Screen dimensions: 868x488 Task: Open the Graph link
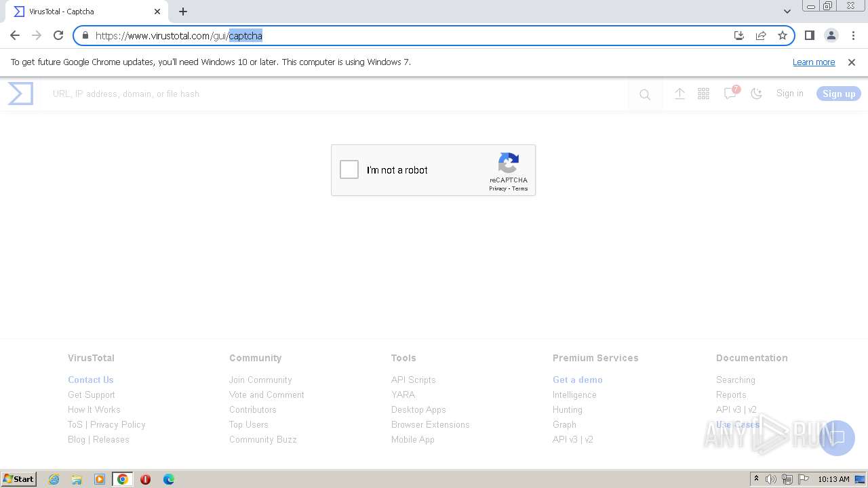point(564,424)
